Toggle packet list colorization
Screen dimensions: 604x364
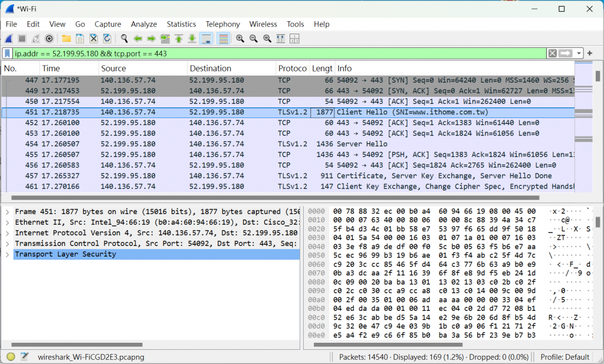point(224,38)
